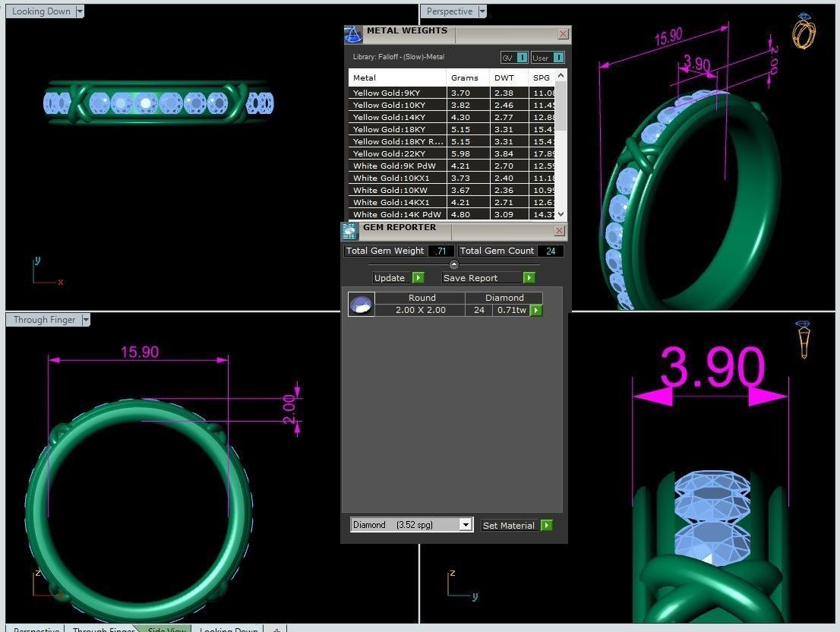840x632 pixels.
Task: Select the White Gold:10KW row
Action: click(x=452, y=190)
